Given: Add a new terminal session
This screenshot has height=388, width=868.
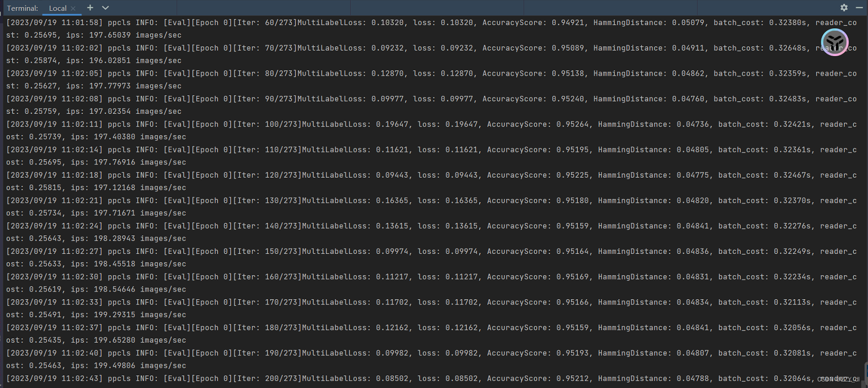Looking at the screenshot, I should pyautogui.click(x=90, y=8).
